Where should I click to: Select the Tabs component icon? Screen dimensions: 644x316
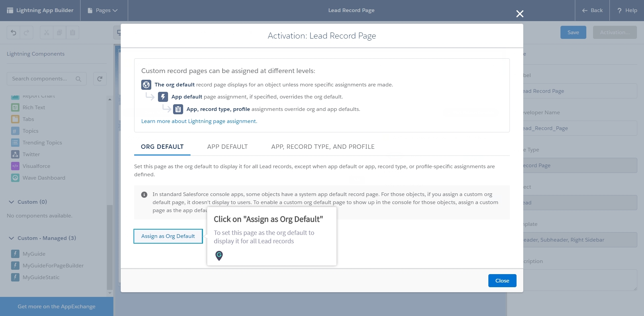15,119
